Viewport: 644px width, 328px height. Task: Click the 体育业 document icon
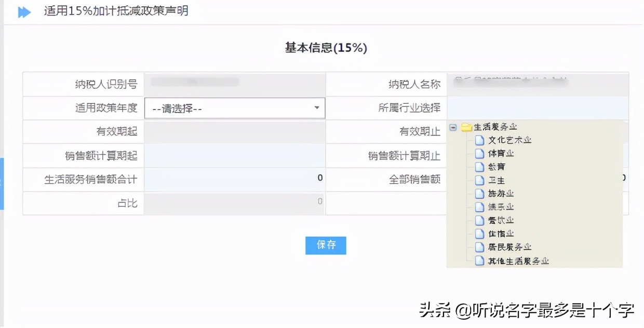click(479, 153)
